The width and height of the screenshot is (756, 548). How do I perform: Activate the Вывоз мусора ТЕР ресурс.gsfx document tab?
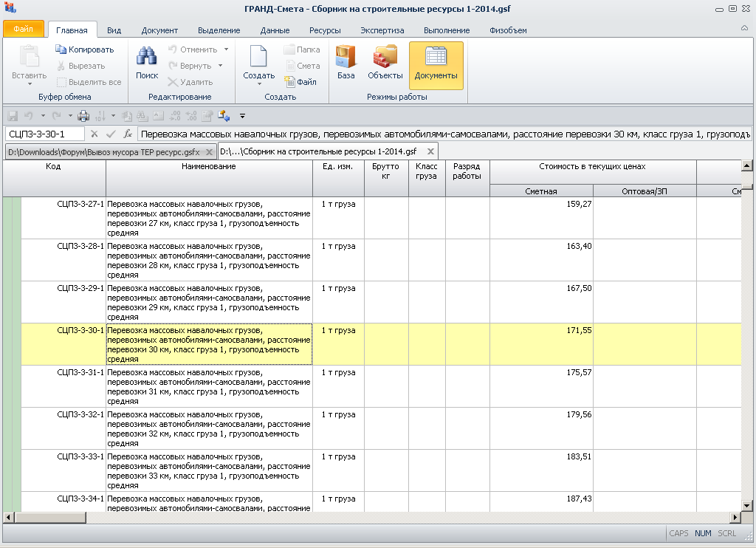click(x=103, y=151)
